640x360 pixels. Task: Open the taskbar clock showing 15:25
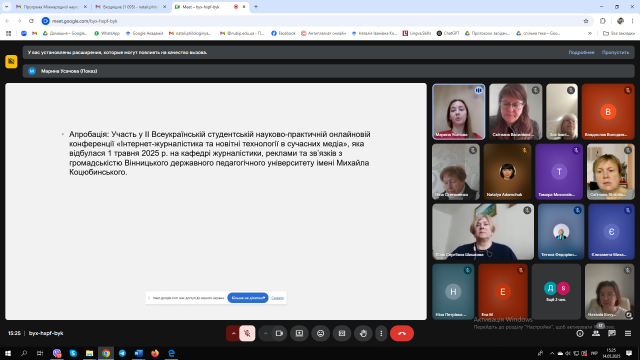(611, 353)
